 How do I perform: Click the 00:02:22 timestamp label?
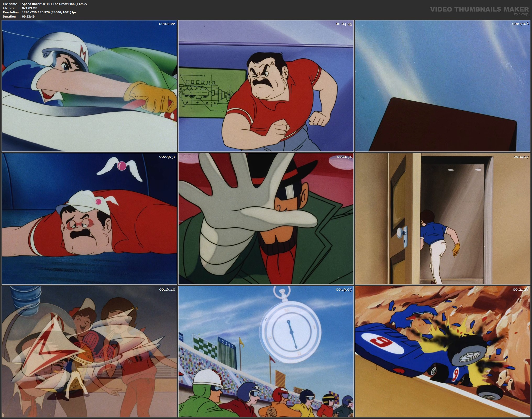pos(167,24)
